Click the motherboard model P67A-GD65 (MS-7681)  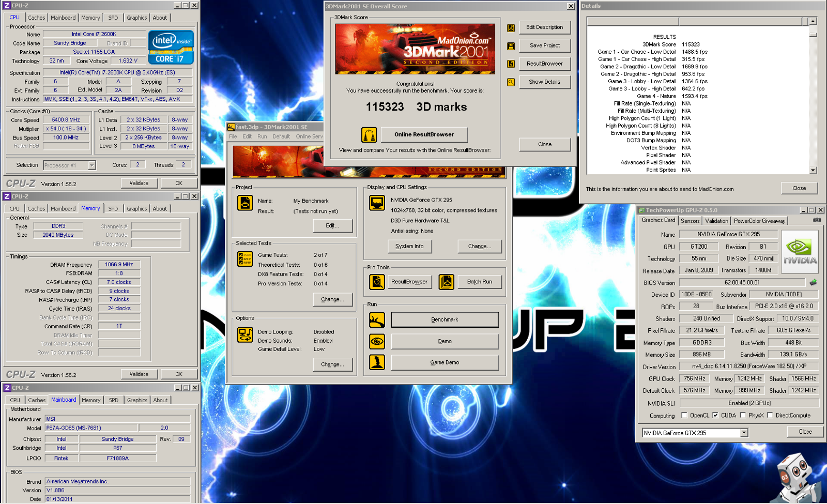[x=91, y=428]
